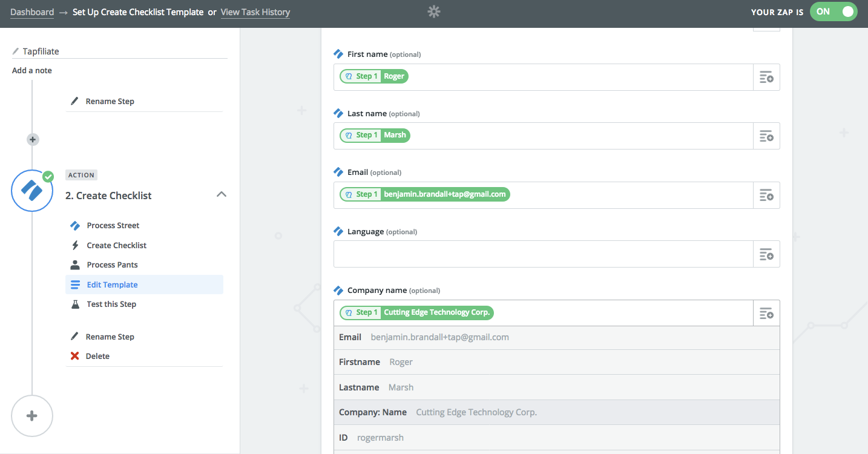Click the lines icon beside Edit Template
The width and height of the screenshot is (868, 454).
click(x=75, y=285)
